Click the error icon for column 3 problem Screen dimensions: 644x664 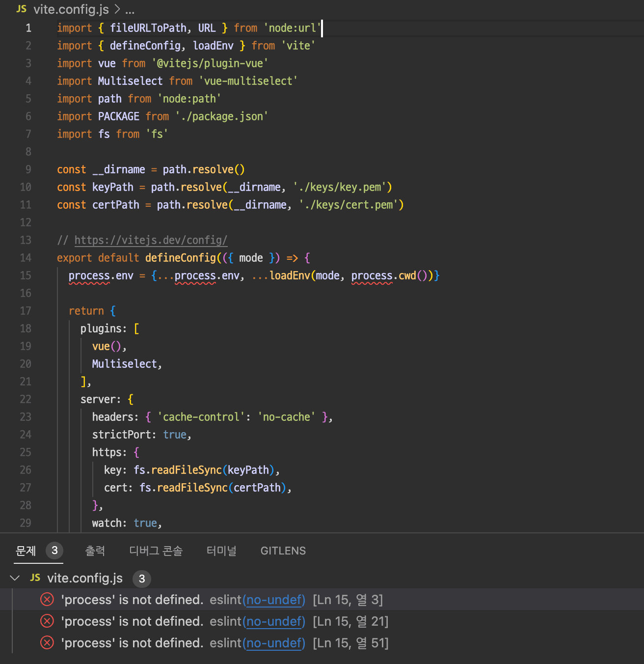coord(47,600)
